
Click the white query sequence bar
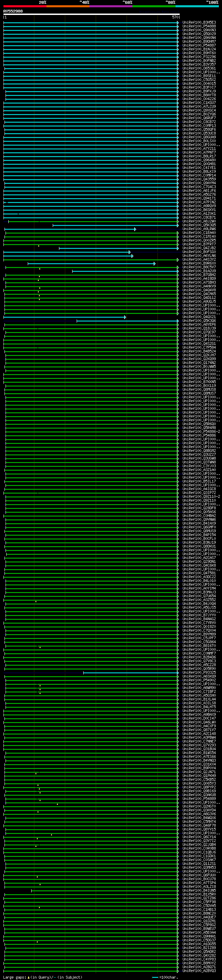coord(91,15)
